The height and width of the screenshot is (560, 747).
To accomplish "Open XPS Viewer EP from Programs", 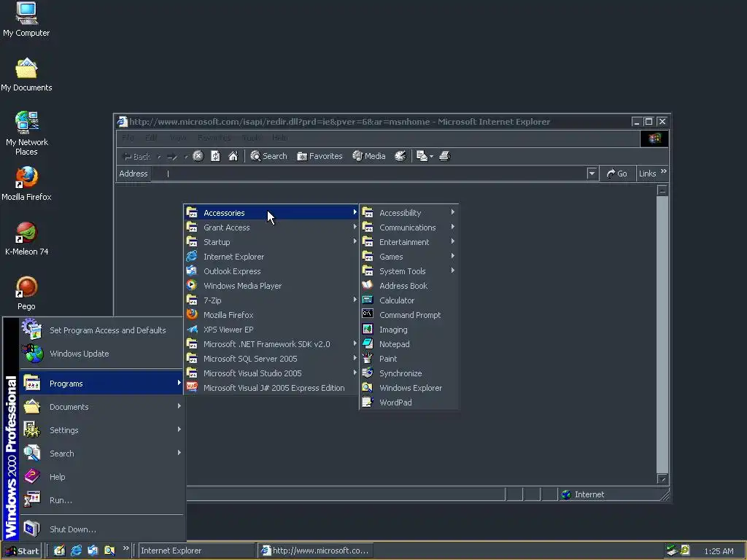I will (271, 330).
